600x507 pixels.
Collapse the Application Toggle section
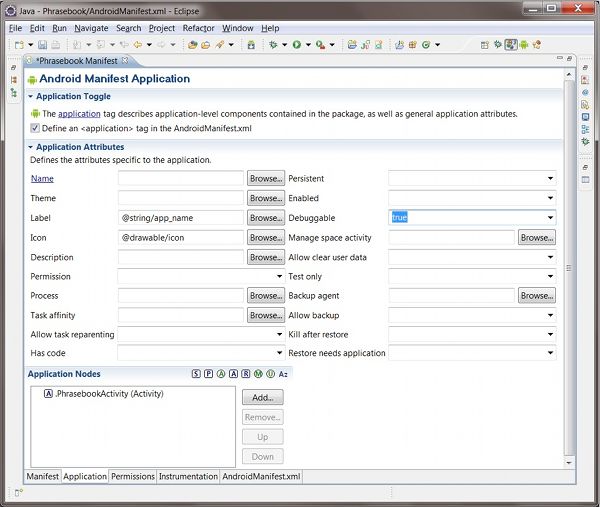coord(30,96)
